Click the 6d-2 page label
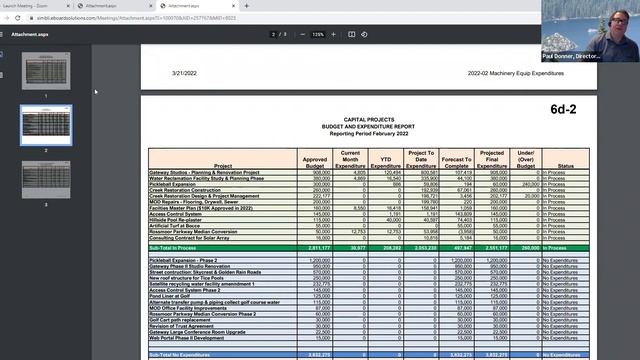 [x=563, y=109]
